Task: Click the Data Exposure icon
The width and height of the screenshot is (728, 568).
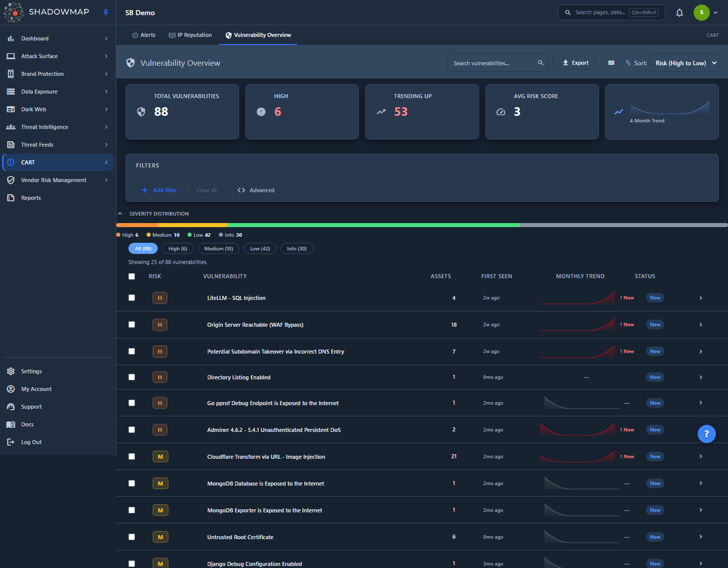Action: (11, 92)
